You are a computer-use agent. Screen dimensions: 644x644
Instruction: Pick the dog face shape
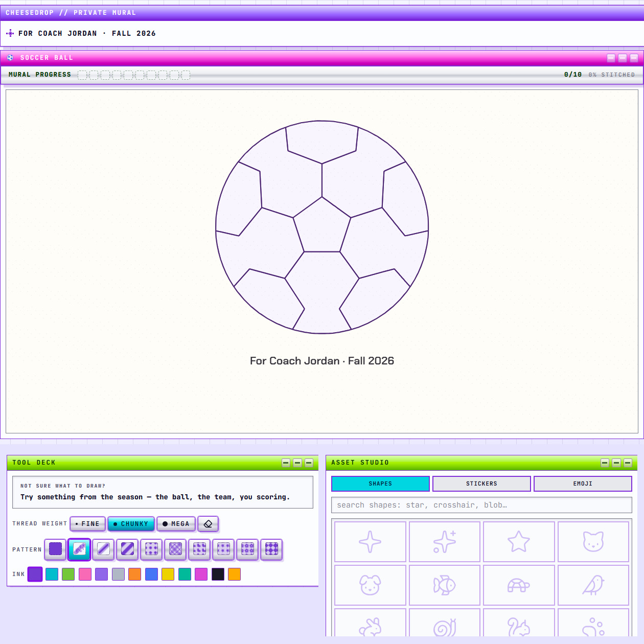(370, 585)
